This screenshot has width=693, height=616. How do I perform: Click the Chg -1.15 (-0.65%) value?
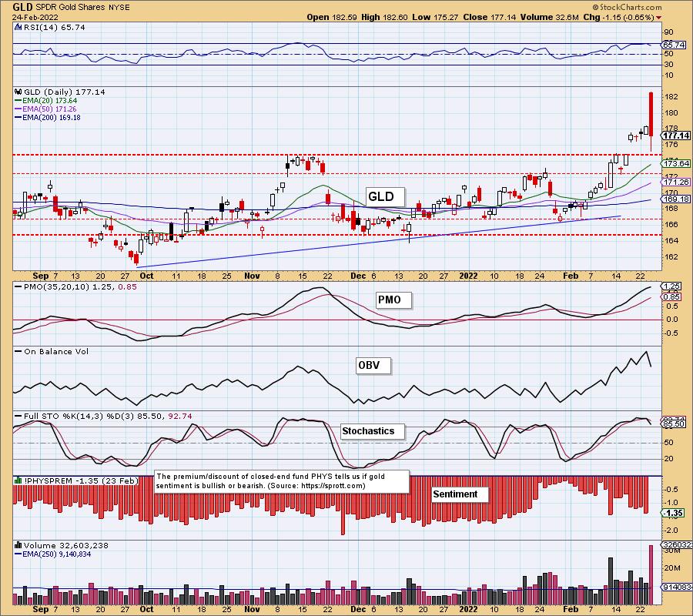619,17
